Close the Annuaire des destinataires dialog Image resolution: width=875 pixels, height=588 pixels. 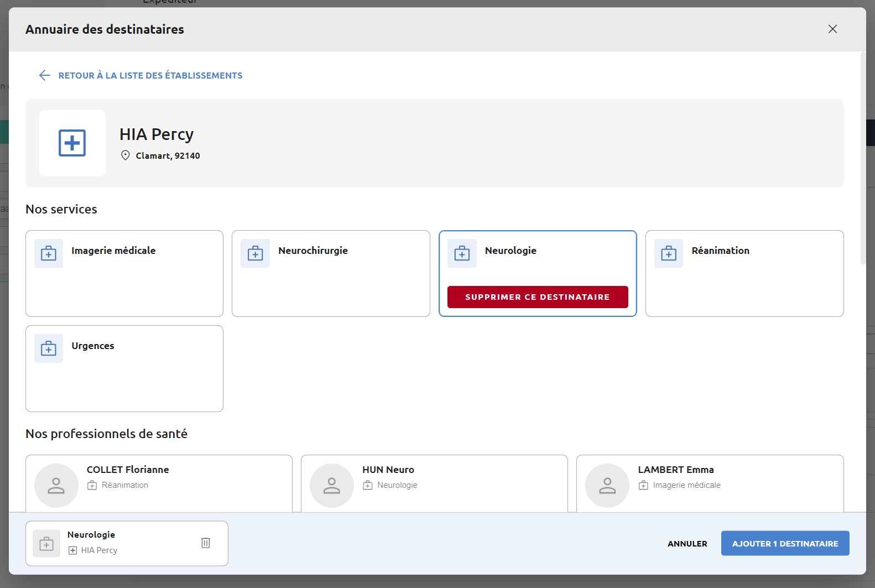832,29
